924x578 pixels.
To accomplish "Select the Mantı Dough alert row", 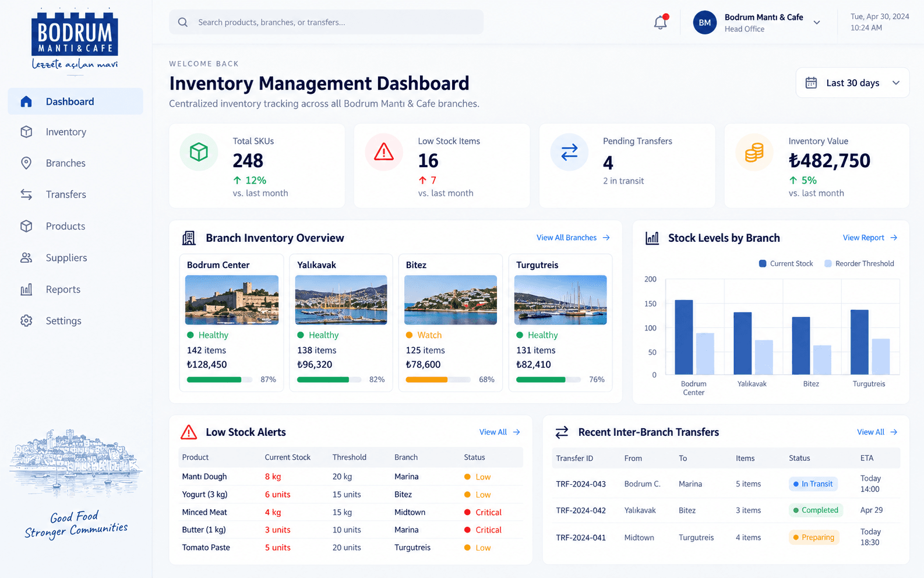I will (x=351, y=477).
